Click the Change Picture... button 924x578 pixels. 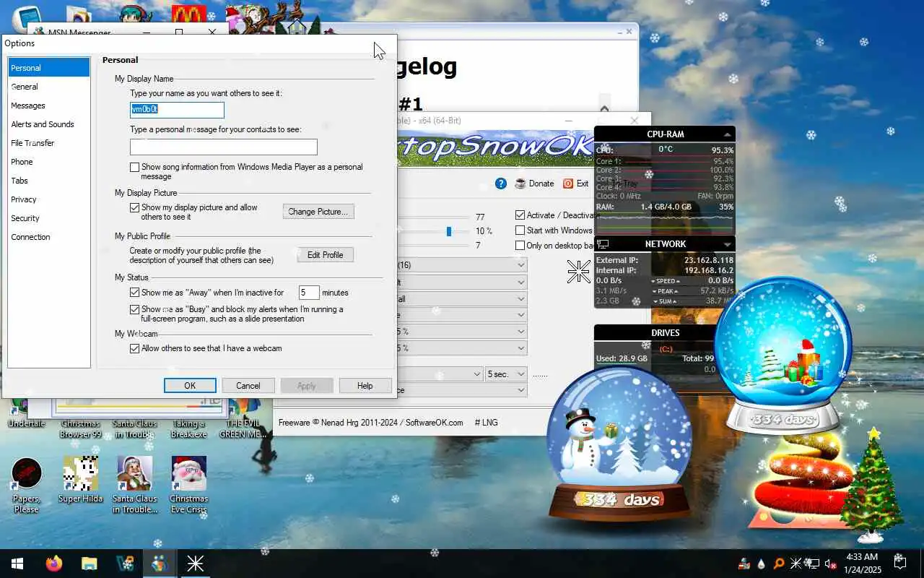click(318, 212)
